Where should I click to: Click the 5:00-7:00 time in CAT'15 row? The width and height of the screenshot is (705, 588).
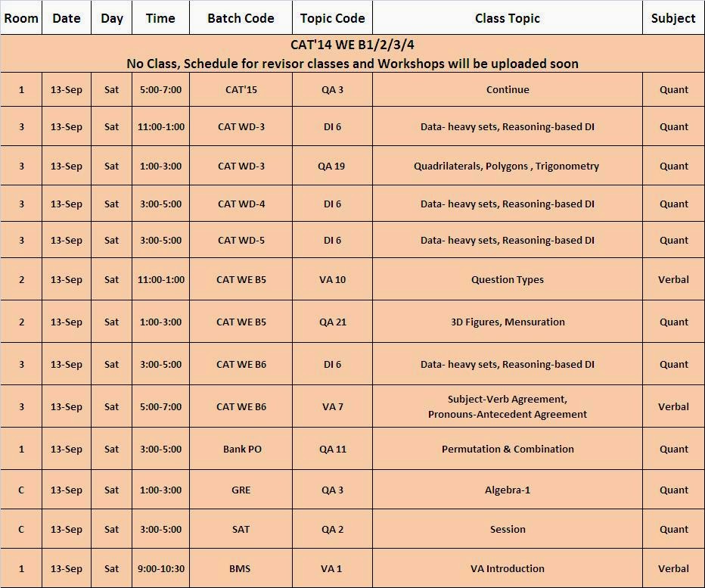tap(160, 89)
